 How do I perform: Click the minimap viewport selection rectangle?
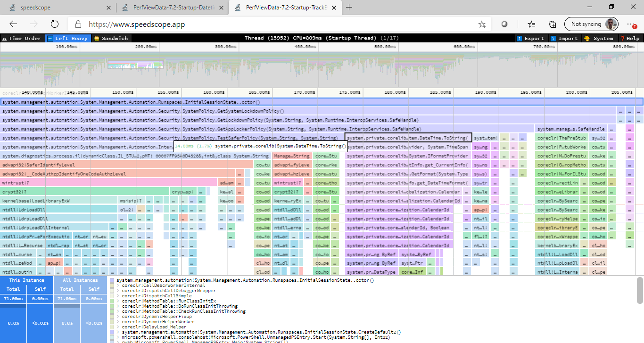pos(135,65)
